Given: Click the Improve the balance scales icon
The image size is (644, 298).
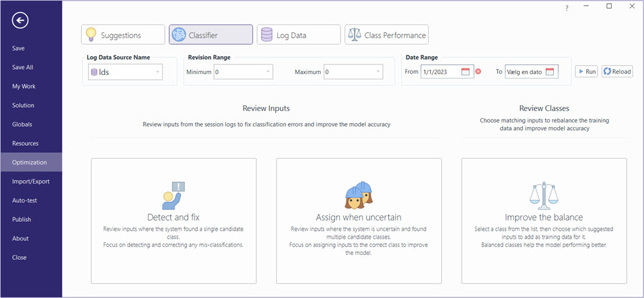Looking at the screenshot, I should pos(544,195).
